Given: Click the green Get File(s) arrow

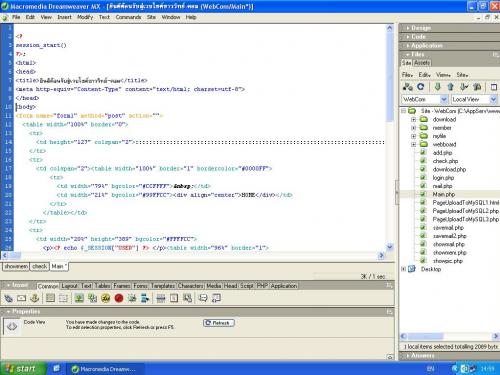Looking at the screenshot, I should (x=438, y=87).
